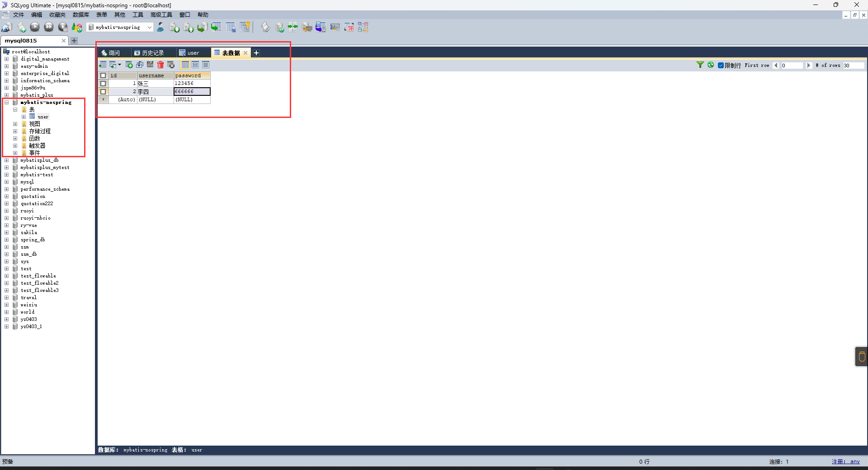The width and height of the screenshot is (868, 470).
Task: Click the next page arrow by First row
Action: [x=809, y=66]
